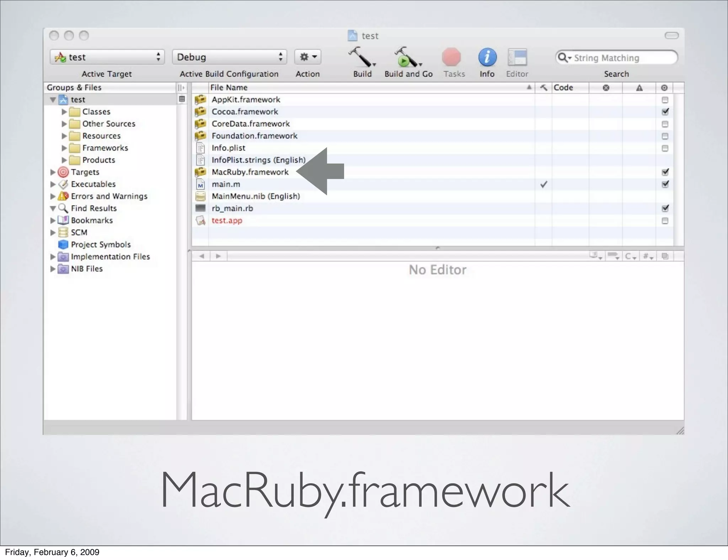This screenshot has width=728, height=560.
Task: Sort by the File Name column header
Action: coord(371,88)
